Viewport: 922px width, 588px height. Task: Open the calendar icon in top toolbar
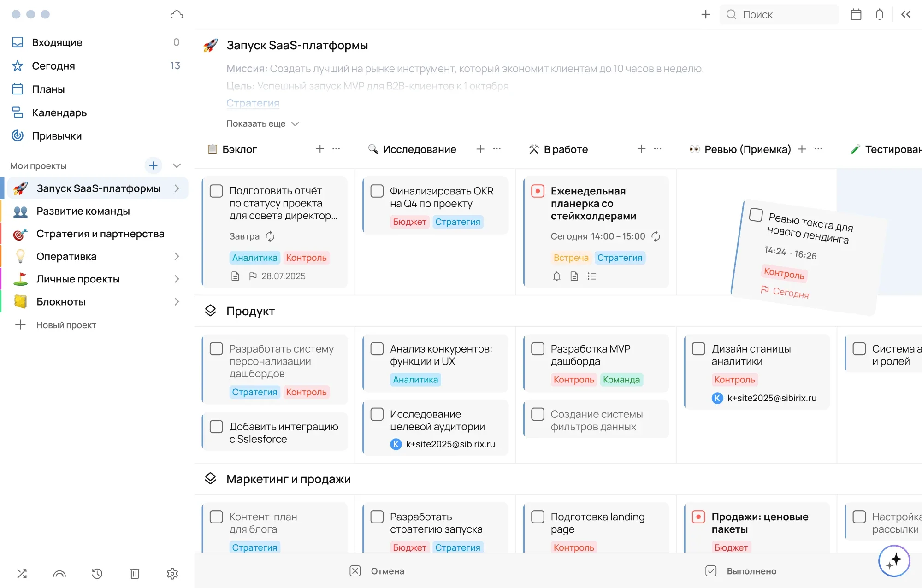pyautogui.click(x=856, y=14)
